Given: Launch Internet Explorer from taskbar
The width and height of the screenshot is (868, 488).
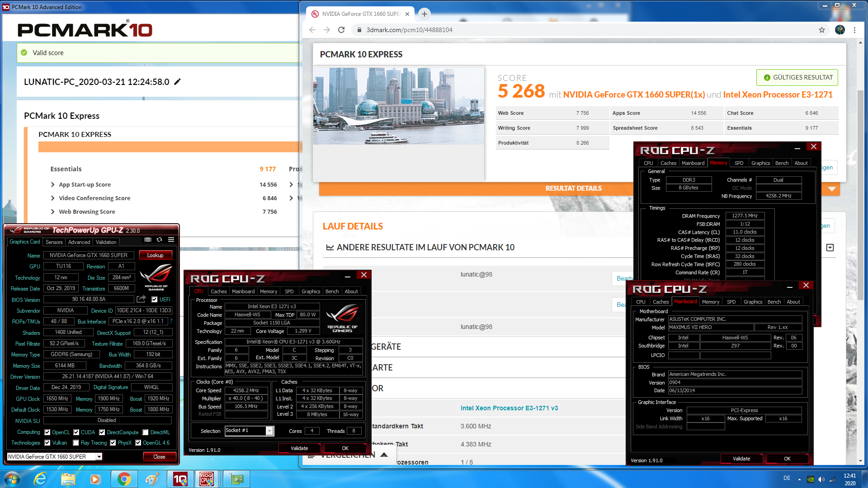Looking at the screenshot, I should pyautogui.click(x=41, y=479).
